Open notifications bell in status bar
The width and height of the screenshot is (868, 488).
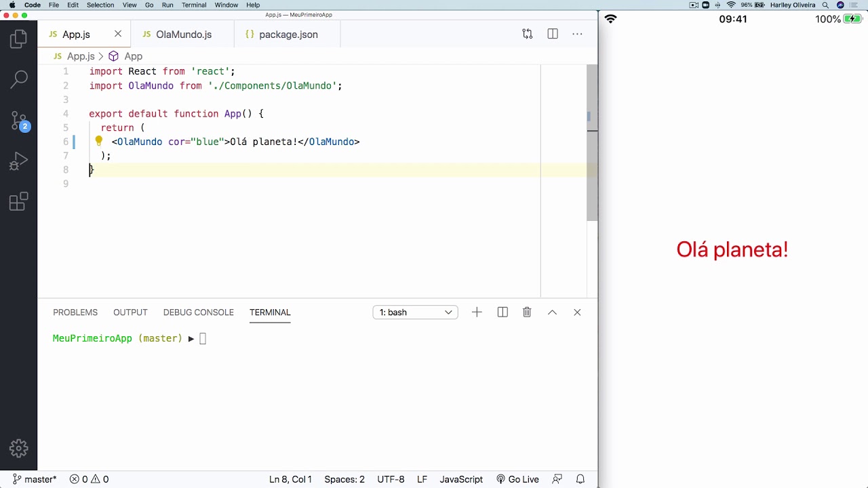pyautogui.click(x=580, y=479)
